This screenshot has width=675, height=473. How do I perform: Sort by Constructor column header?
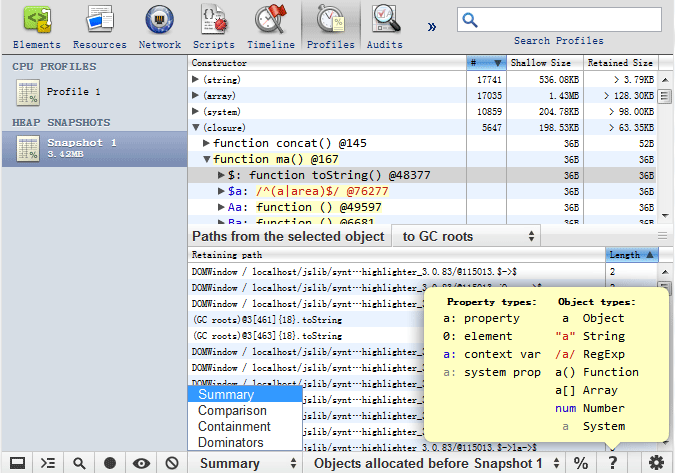click(327, 63)
